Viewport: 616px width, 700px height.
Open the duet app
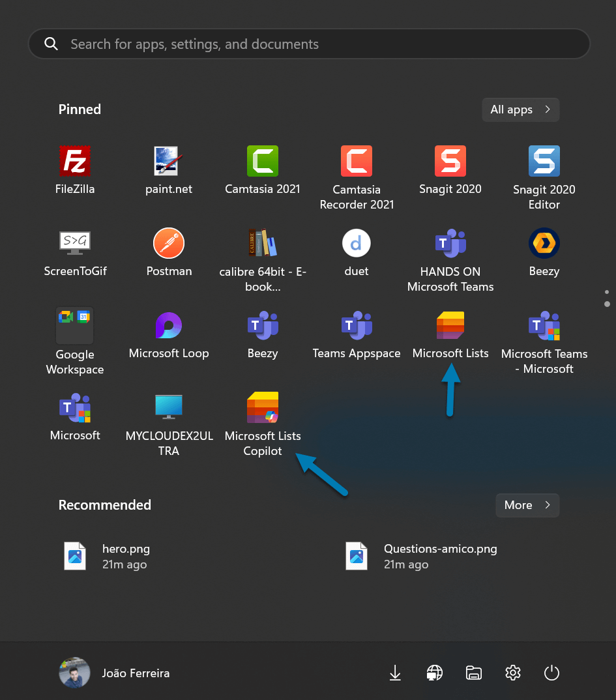[356, 251]
